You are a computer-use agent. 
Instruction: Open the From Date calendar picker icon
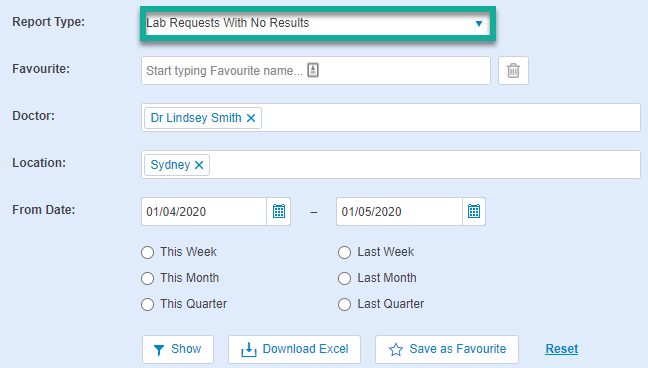(279, 211)
